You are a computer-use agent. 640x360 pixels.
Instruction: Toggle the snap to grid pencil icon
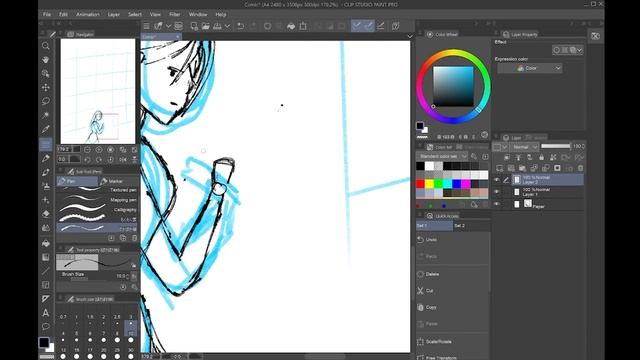[381, 26]
